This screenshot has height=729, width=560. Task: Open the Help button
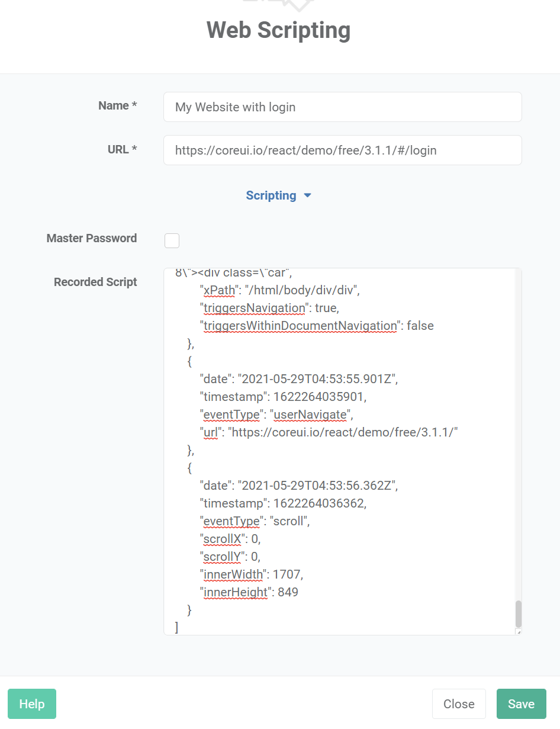[x=32, y=704]
